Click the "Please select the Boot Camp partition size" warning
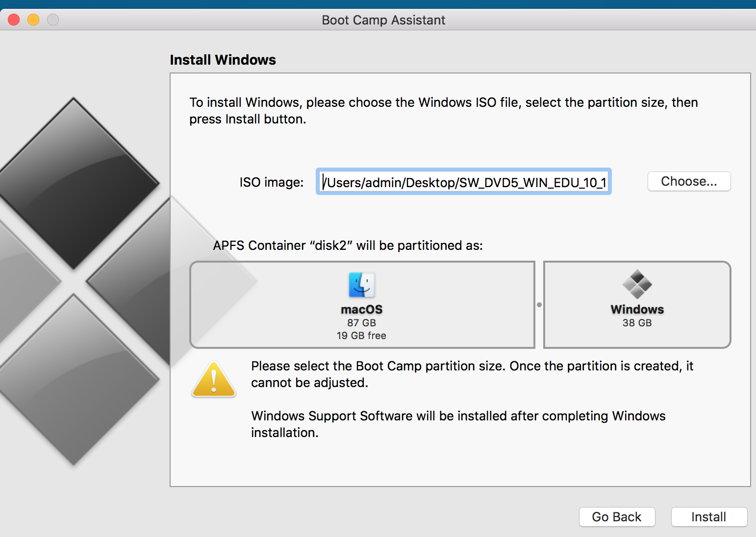 [472, 374]
